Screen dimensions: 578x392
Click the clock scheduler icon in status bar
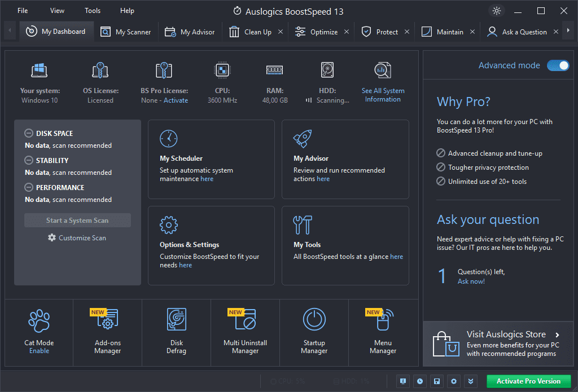(x=420, y=381)
